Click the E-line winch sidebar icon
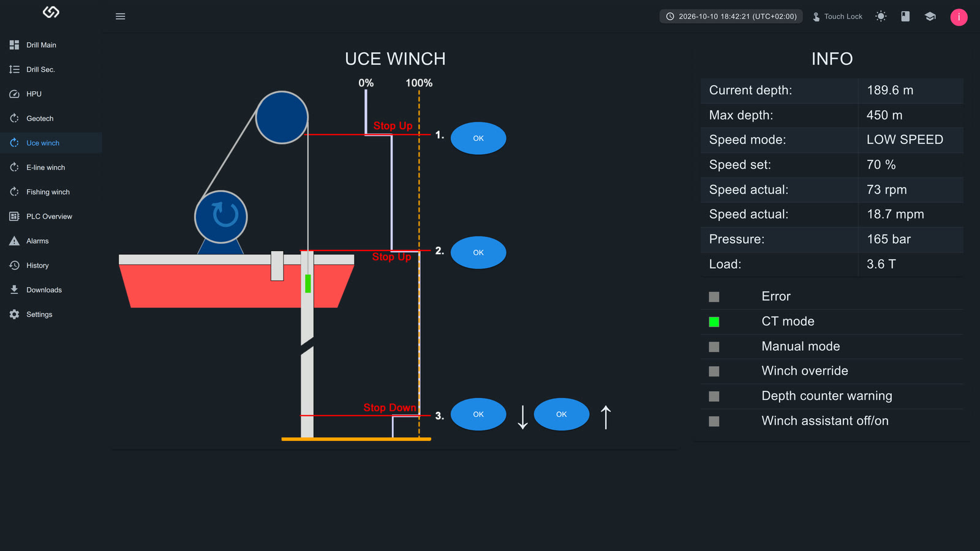980x551 pixels. click(x=14, y=167)
